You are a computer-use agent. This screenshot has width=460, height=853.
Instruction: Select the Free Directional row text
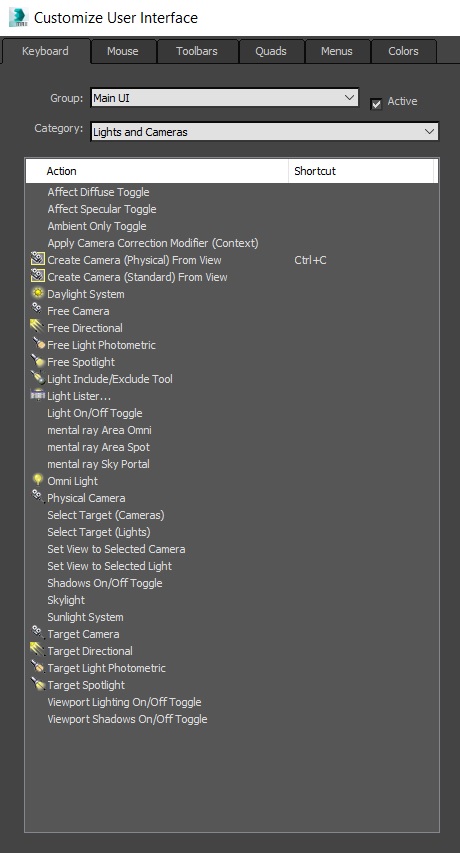tap(85, 328)
